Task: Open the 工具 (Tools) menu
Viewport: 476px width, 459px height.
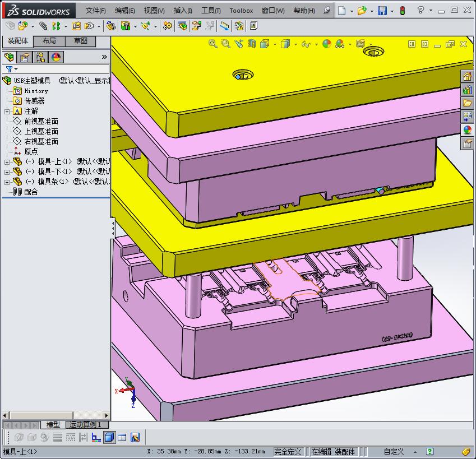Action: click(211, 11)
